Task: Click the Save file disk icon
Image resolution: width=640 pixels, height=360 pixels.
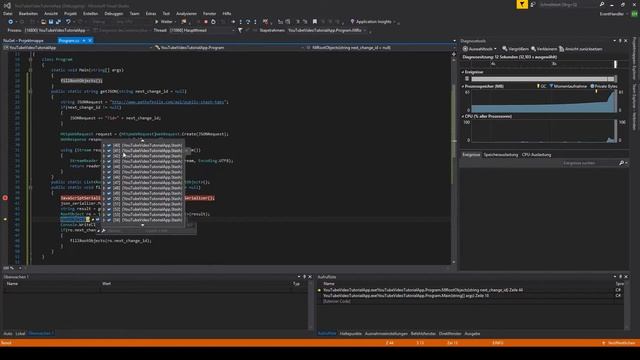Action: pos(51,22)
